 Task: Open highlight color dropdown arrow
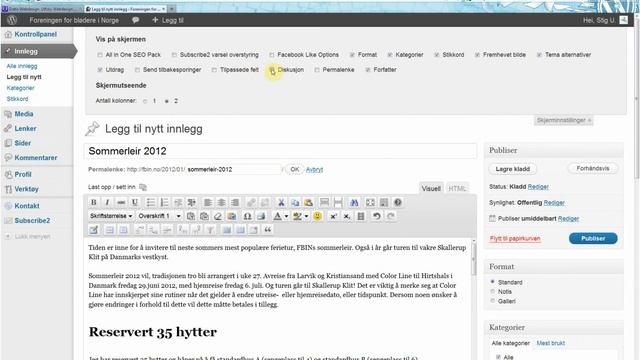pos(307,216)
